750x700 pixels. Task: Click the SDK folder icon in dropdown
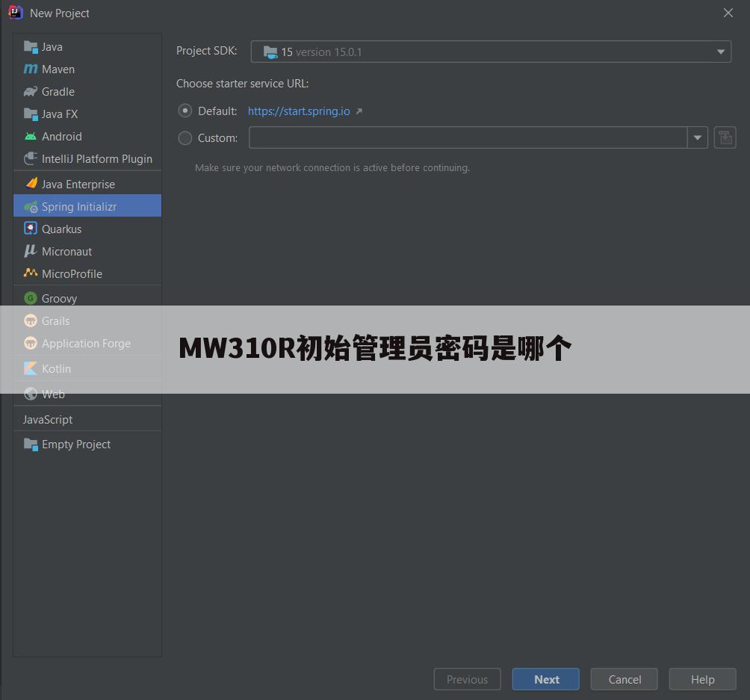(x=270, y=52)
